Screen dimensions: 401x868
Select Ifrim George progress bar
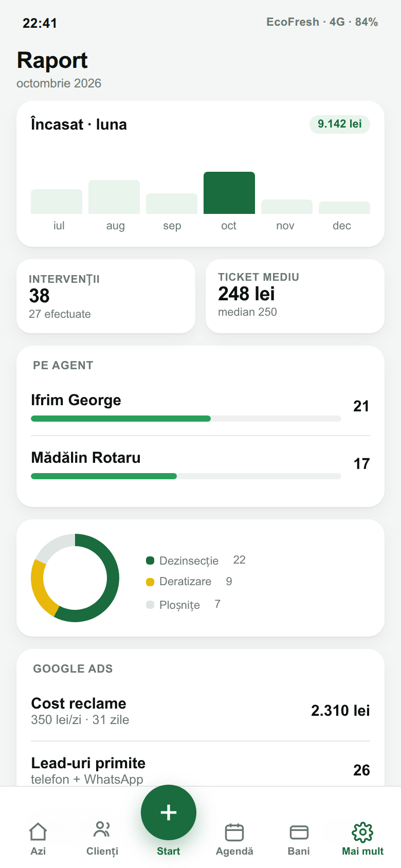[186, 419]
